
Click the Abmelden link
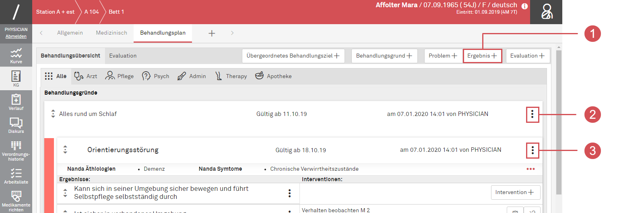(16, 36)
